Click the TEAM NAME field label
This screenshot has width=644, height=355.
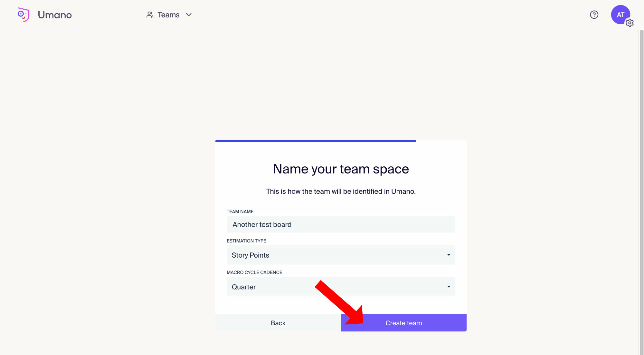pyautogui.click(x=240, y=212)
